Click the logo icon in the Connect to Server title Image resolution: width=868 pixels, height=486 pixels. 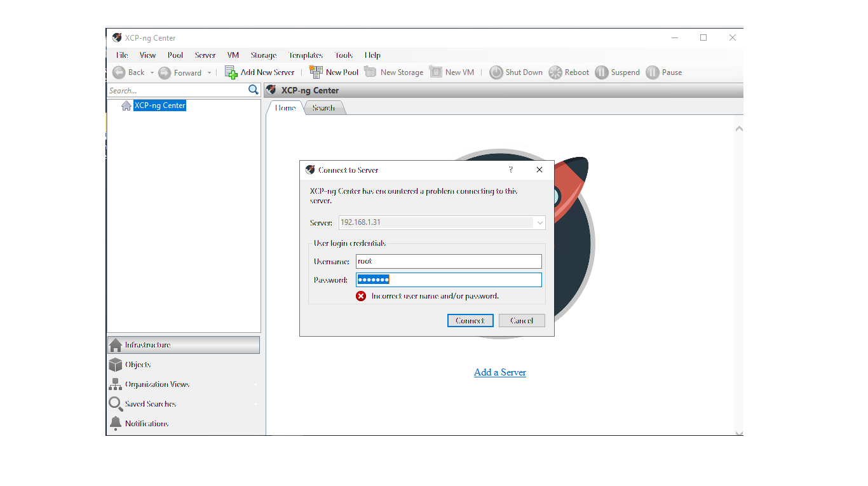pyautogui.click(x=310, y=170)
